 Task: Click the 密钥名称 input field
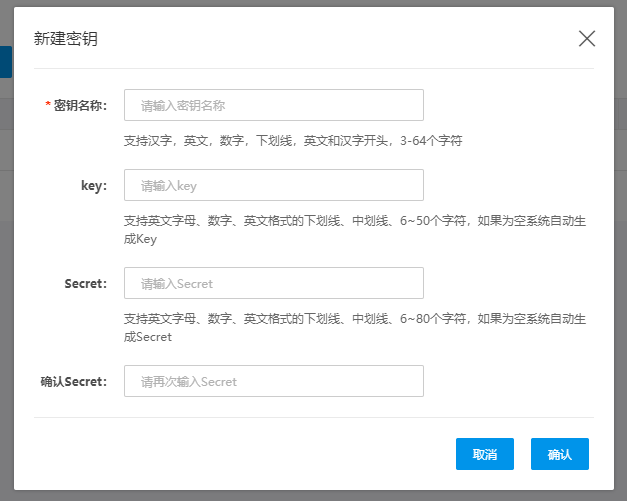tap(273, 105)
